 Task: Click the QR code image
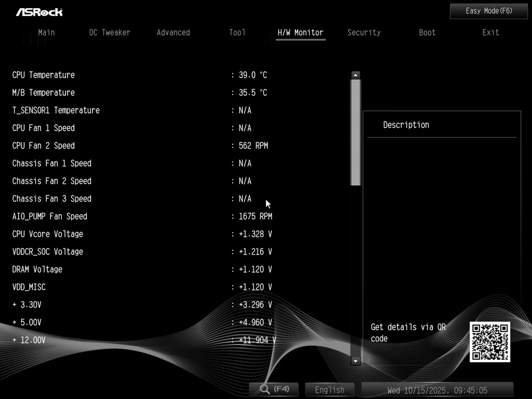click(x=490, y=342)
